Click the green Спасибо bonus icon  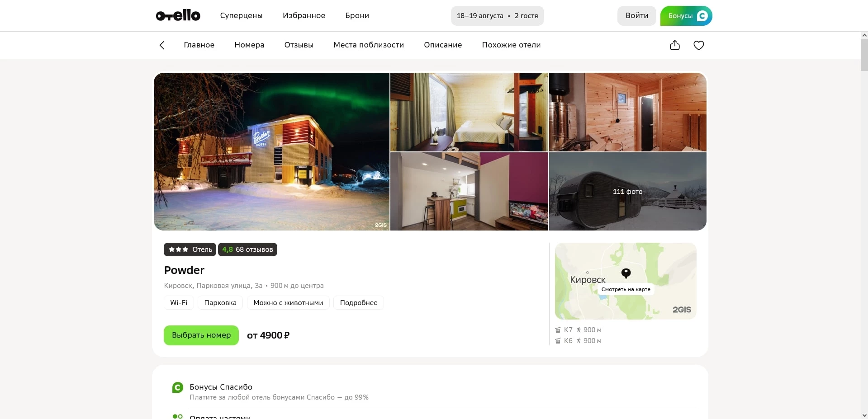pyautogui.click(x=178, y=387)
